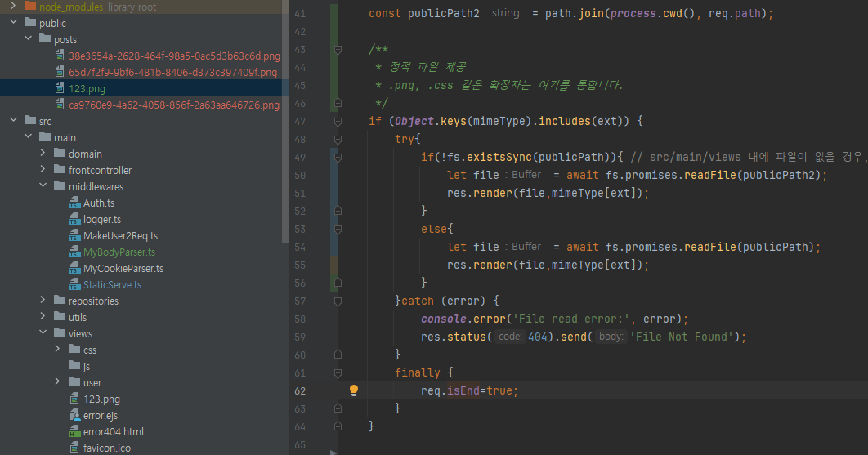
Task: Expand the user folder
Action: click(x=57, y=382)
